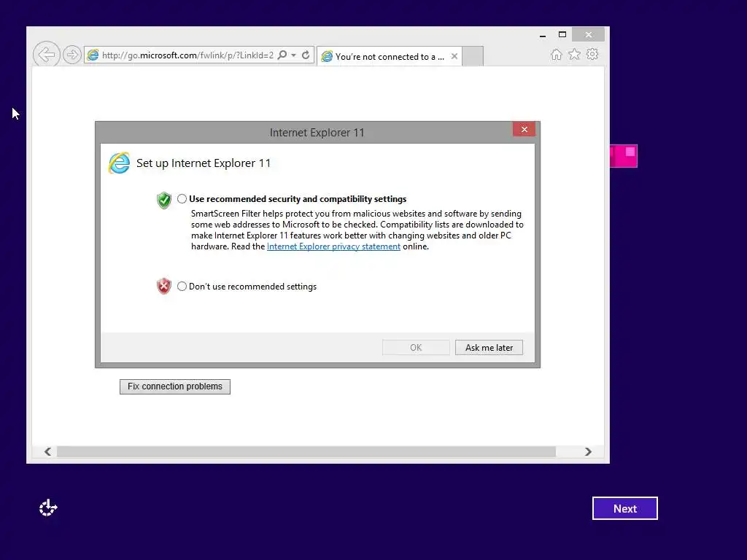Open the Ease of Access icon
Viewport: 747px width, 560px height.
click(48, 508)
